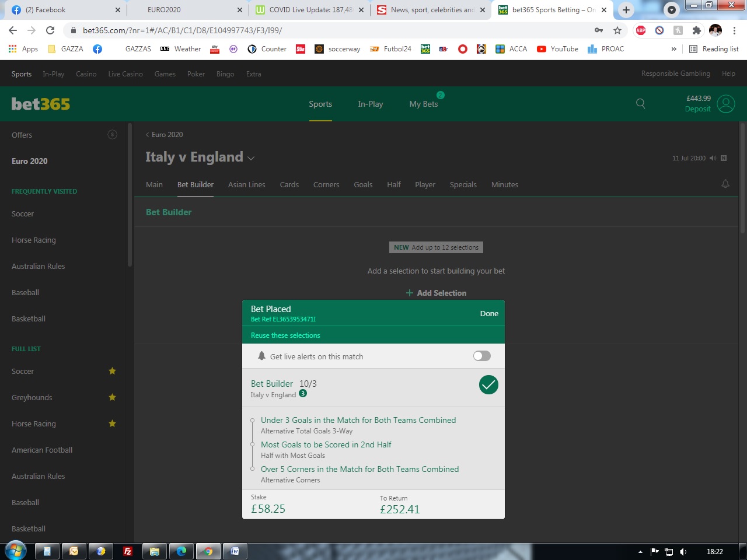Open a new browser tab
Image resolution: width=747 pixels, height=560 pixels.
[626, 10]
